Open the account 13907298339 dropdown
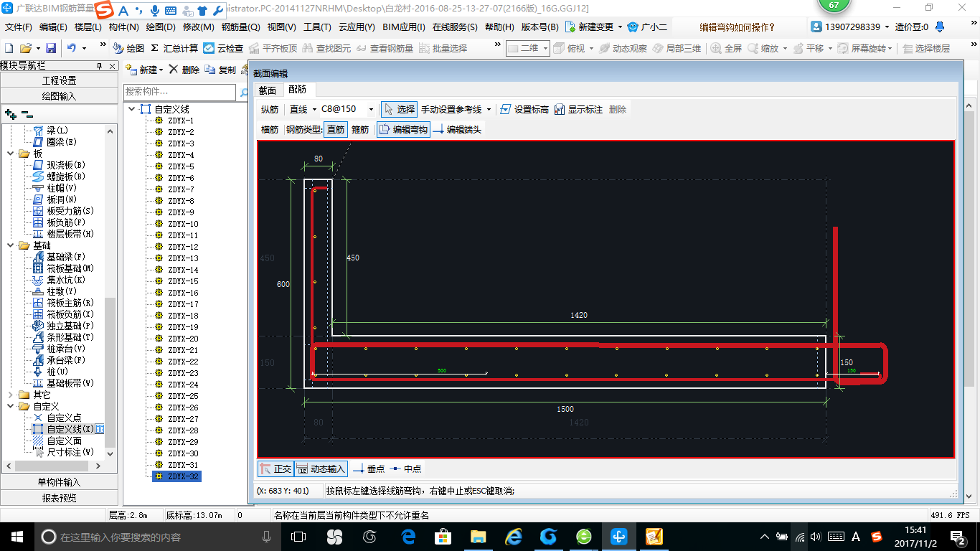Viewport: 980px width, 551px height. [x=887, y=27]
